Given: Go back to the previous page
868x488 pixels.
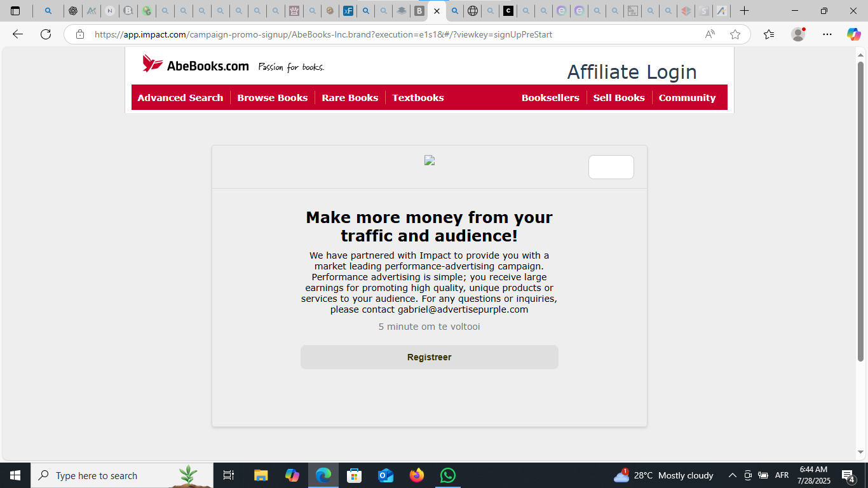Looking at the screenshot, I should click(x=18, y=34).
